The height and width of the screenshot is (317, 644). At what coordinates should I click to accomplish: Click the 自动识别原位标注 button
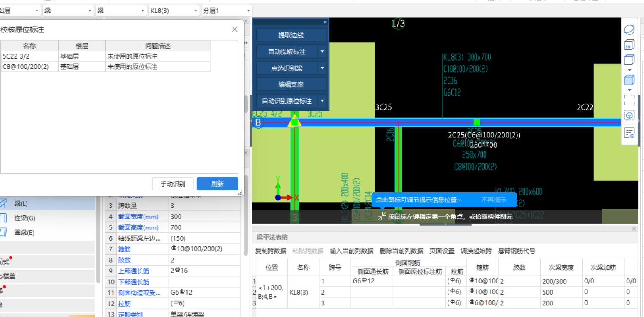coord(287,101)
